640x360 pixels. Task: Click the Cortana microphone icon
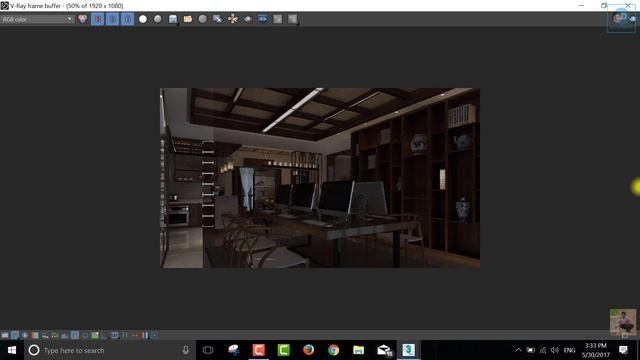(x=185, y=350)
